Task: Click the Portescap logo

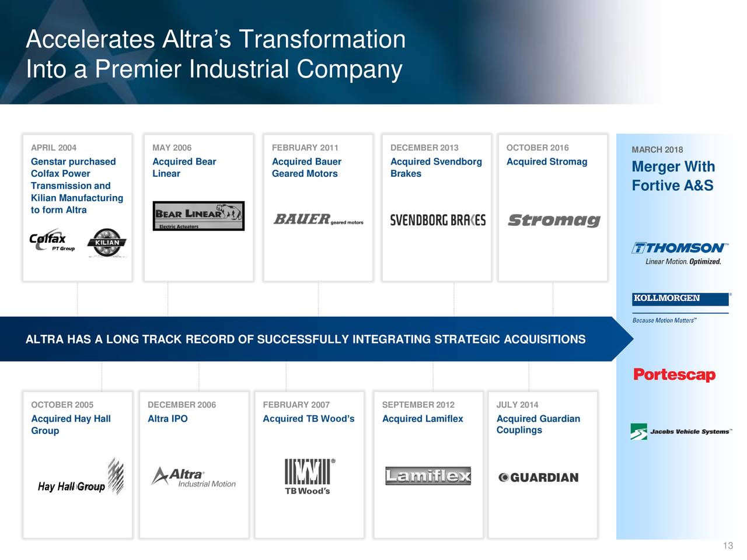Action: coord(674,376)
